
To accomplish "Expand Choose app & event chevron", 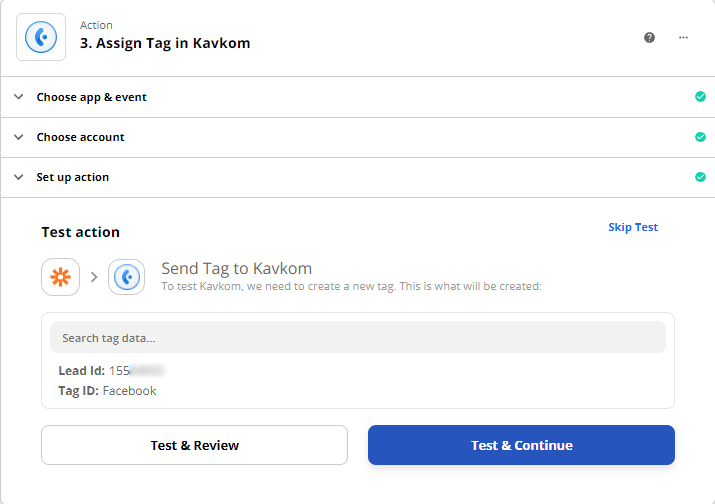I will click(x=18, y=97).
